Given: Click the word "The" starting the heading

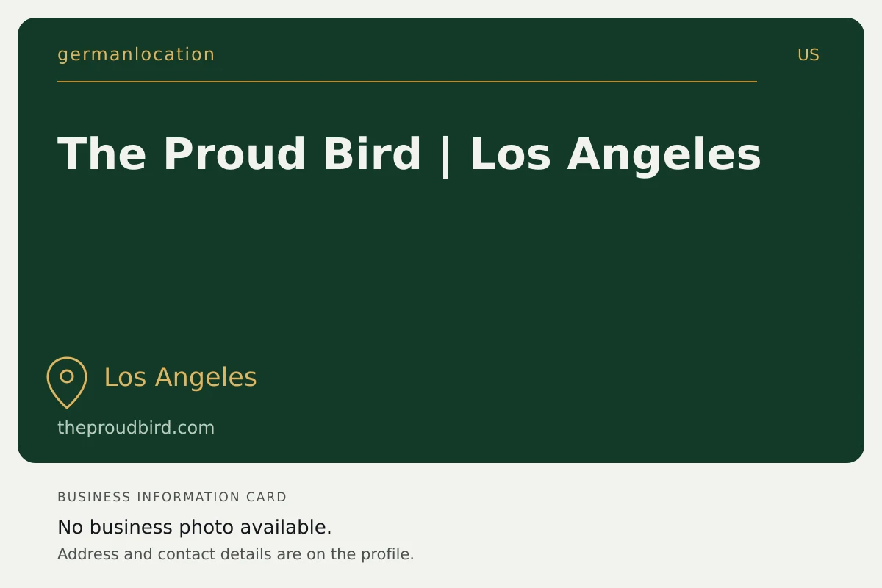Looking at the screenshot, I should point(101,154).
